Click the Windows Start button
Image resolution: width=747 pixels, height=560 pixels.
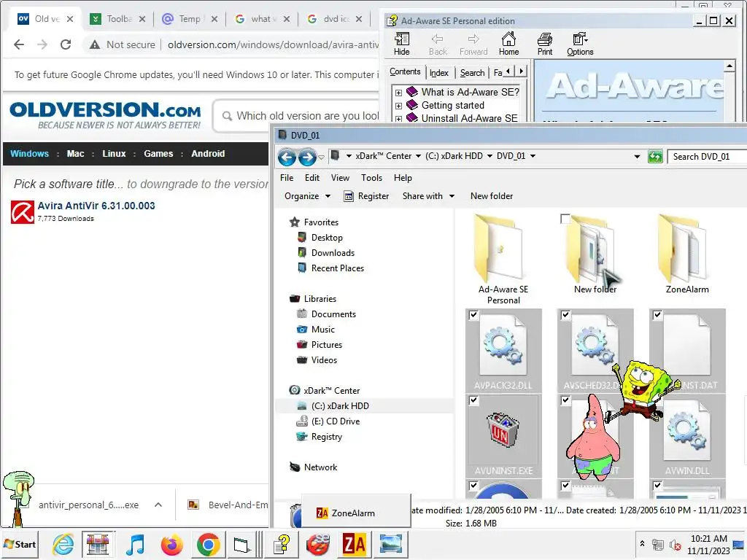[x=20, y=544]
